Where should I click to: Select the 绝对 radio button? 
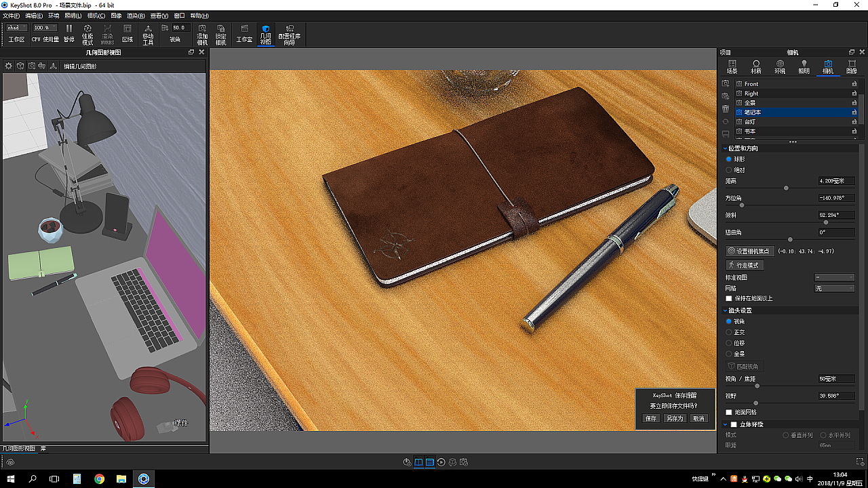pos(729,170)
